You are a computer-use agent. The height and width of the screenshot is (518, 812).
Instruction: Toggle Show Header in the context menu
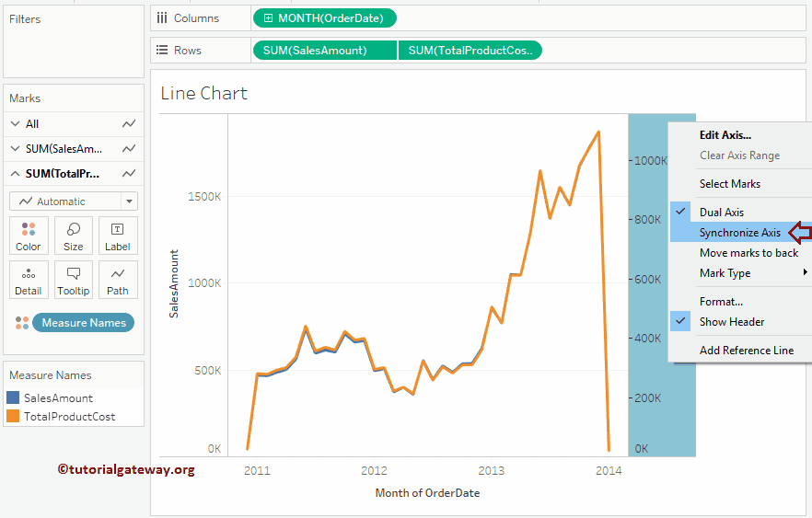point(732,322)
